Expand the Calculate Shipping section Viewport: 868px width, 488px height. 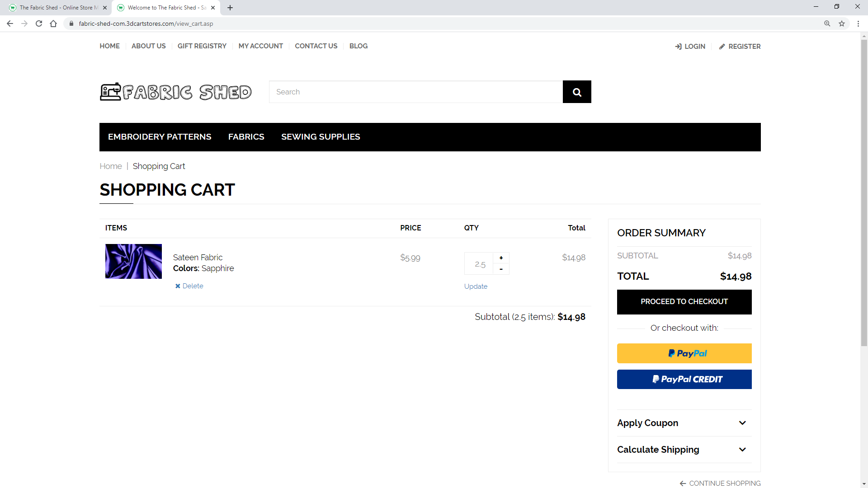tap(684, 450)
